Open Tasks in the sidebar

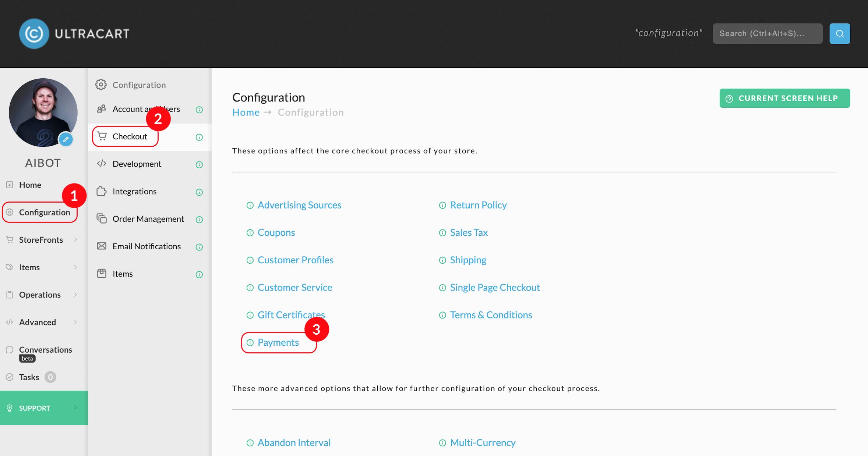point(29,377)
